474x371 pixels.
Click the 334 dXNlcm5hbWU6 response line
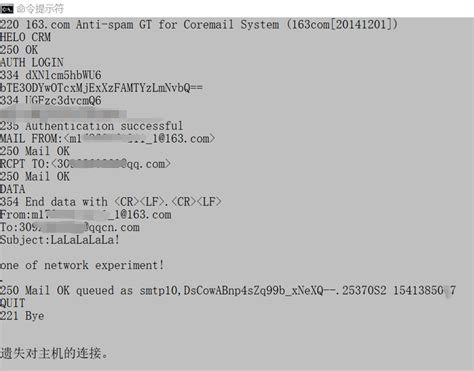51,75
